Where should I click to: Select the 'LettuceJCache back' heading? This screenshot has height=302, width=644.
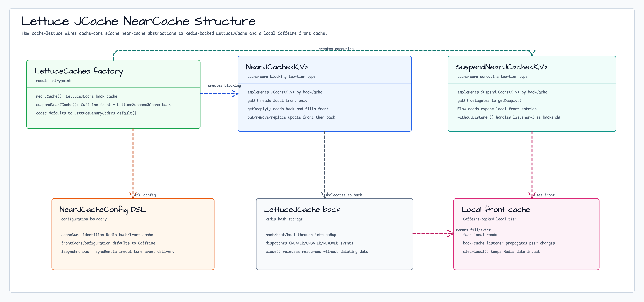point(303,209)
